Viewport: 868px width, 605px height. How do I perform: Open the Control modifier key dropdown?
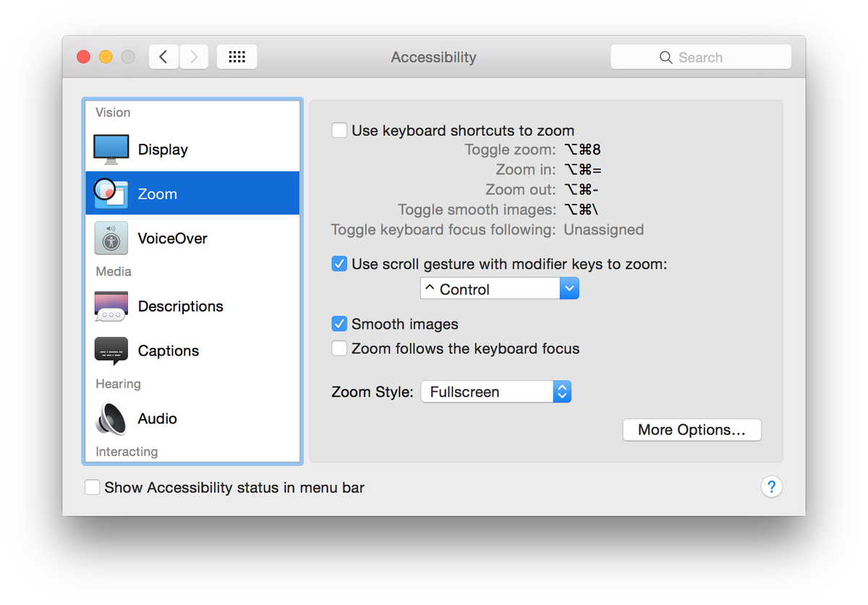[499, 289]
